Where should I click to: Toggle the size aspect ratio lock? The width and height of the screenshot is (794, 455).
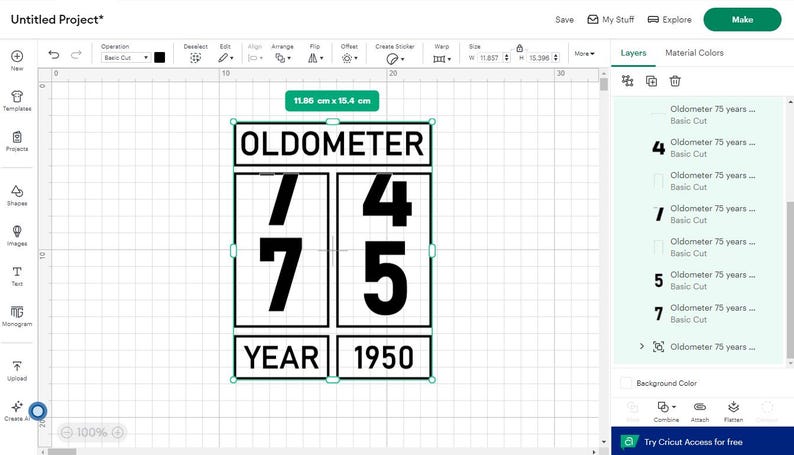[520, 48]
